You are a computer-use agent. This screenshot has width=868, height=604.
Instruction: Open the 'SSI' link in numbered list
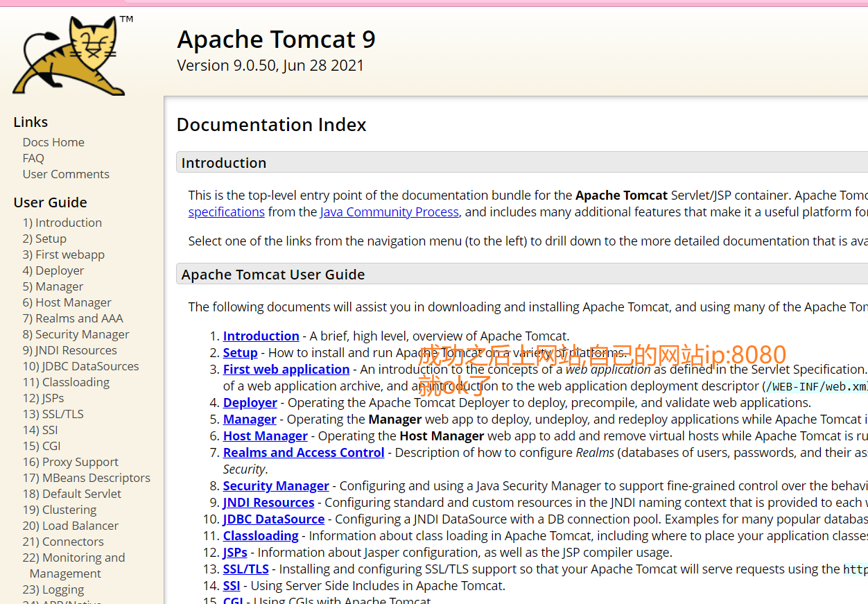pos(232,585)
